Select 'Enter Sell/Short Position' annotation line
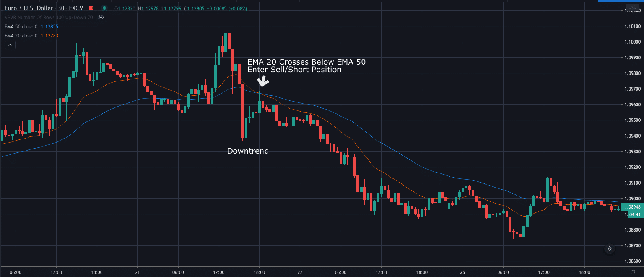Screen dimensions: 644x277 coord(294,70)
